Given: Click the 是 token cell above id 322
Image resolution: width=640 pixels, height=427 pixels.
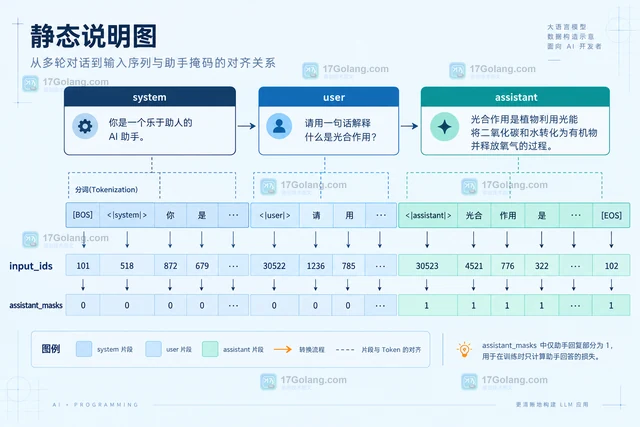Looking at the screenshot, I should (542, 215).
